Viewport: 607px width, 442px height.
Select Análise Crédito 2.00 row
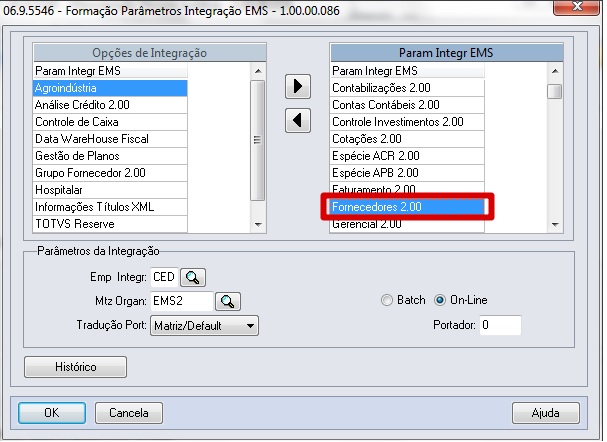110,105
